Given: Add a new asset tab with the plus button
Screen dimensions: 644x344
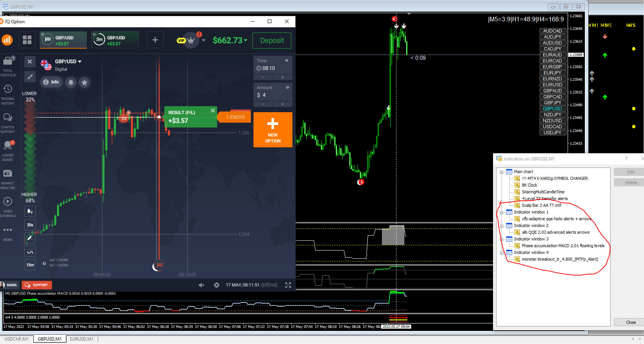Looking at the screenshot, I should pos(155,40).
